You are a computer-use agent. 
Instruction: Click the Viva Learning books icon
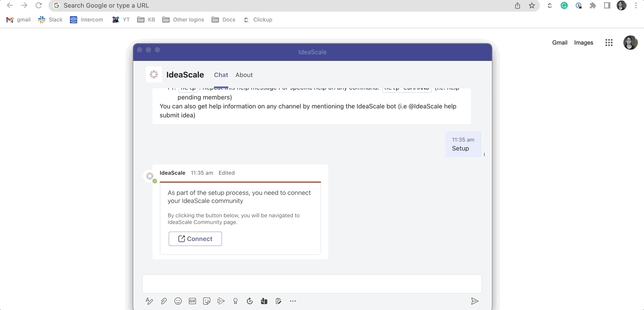264,301
